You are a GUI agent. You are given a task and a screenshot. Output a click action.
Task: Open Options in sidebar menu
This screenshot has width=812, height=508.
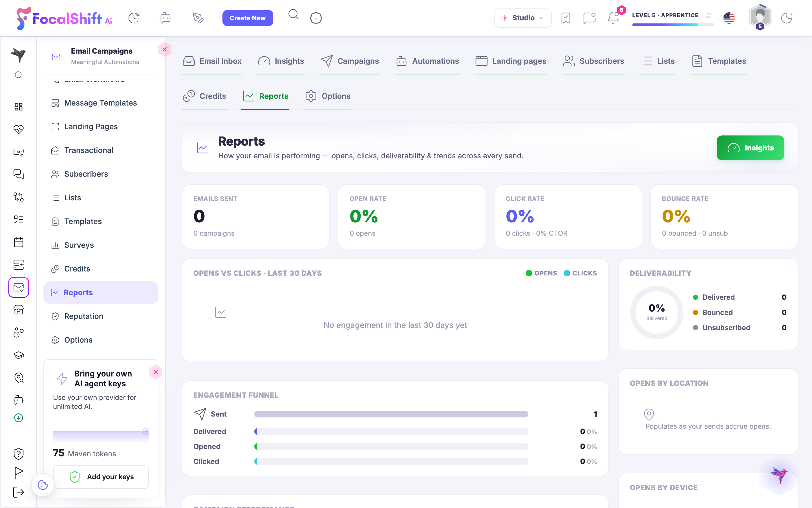pos(101,340)
